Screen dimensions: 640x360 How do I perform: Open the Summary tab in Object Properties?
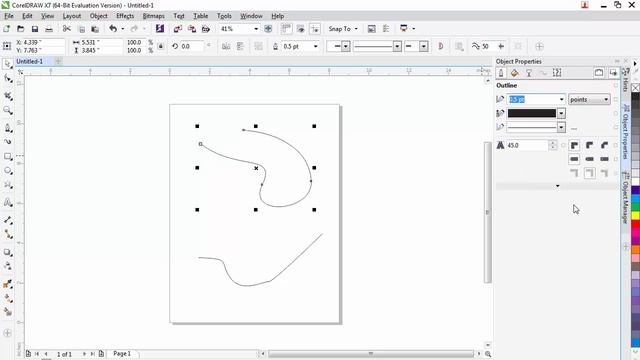(557, 73)
